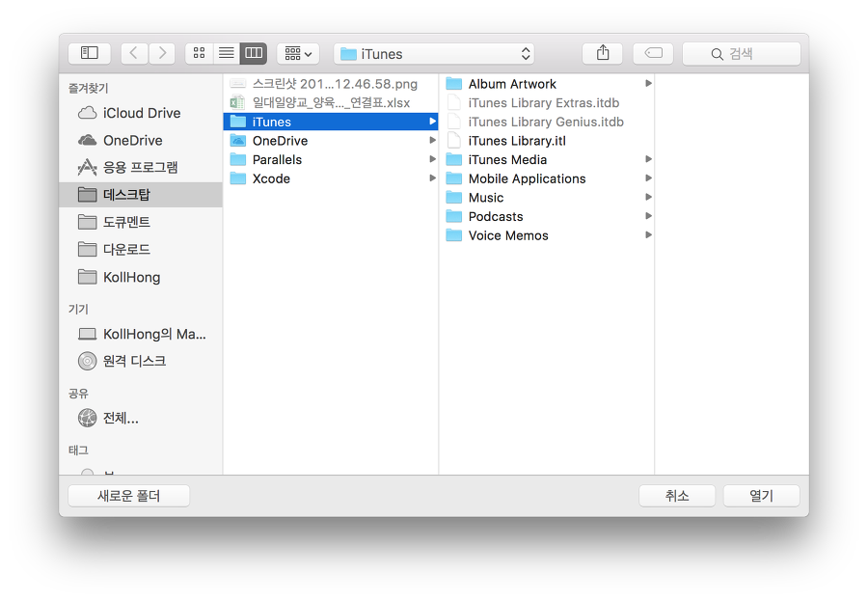Click the 열기 button
Viewport: 868px width, 601px height.
(x=761, y=496)
